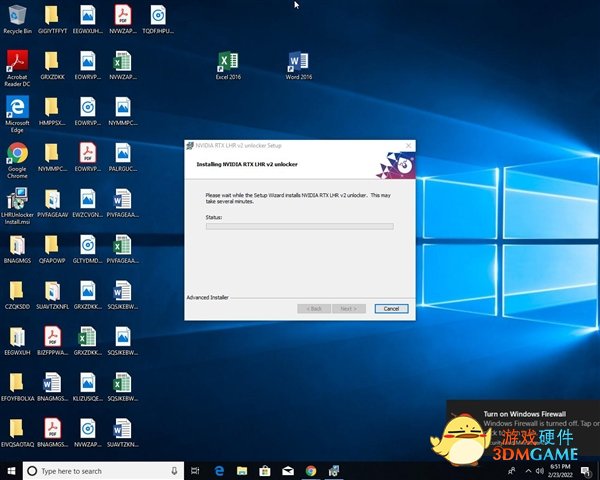
Task: Select the Acrobat Reader DC shortcut
Action: point(17,69)
